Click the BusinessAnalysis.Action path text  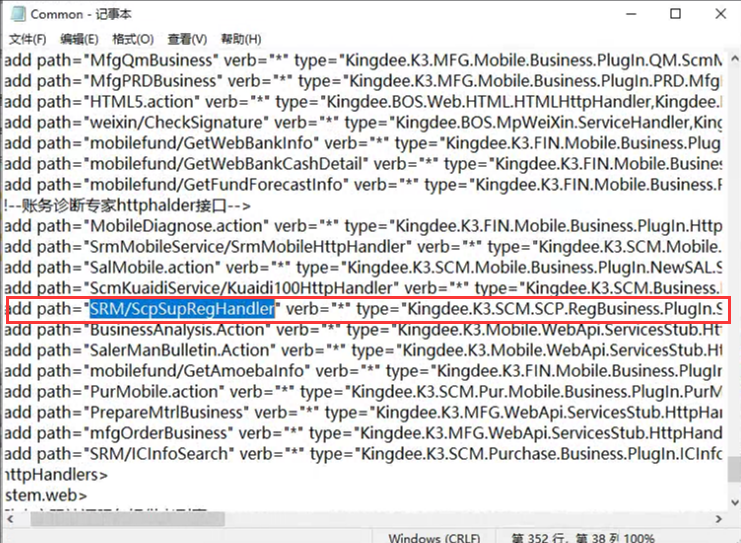177,329
